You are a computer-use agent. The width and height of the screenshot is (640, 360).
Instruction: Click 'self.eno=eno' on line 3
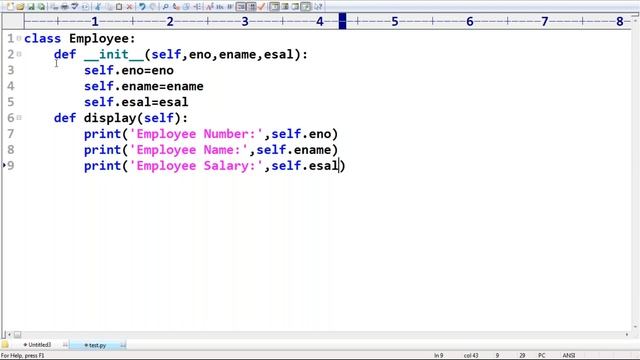(x=129, y=70)
